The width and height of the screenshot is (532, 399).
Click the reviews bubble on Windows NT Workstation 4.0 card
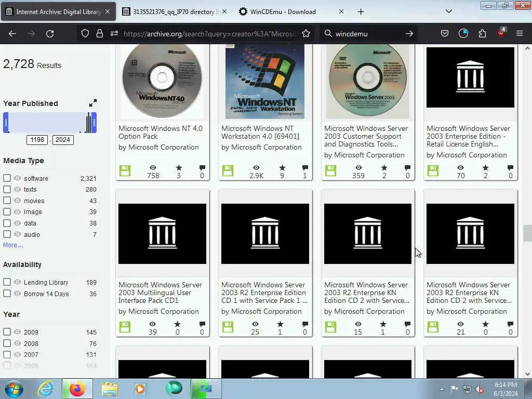pyautogui.click(x=305, y=168)
